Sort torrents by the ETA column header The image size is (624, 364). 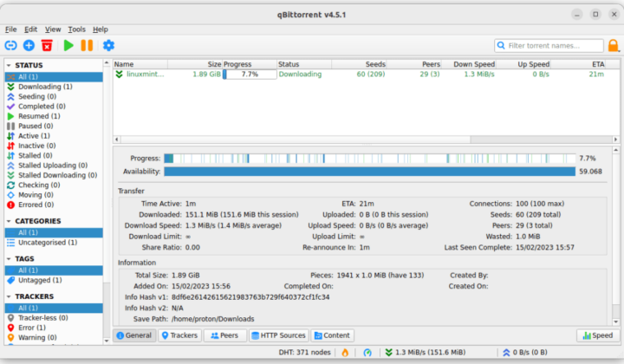(x=578, y=64)
